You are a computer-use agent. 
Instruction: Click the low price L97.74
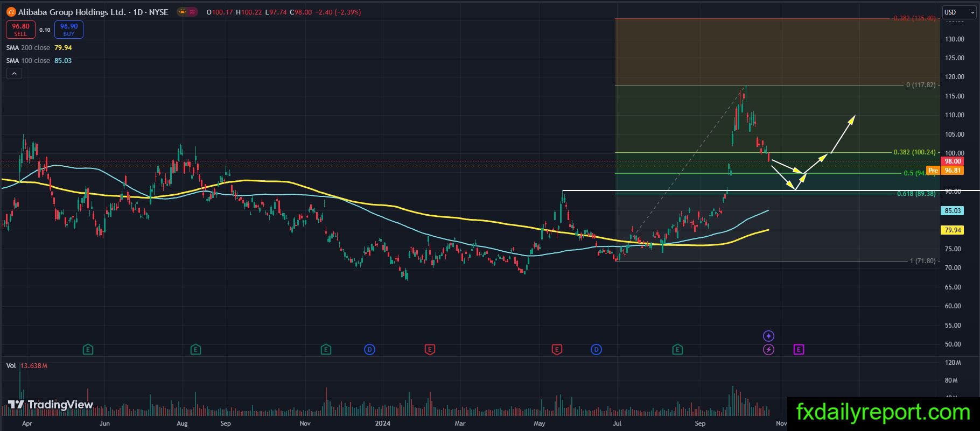coord(276,12)
